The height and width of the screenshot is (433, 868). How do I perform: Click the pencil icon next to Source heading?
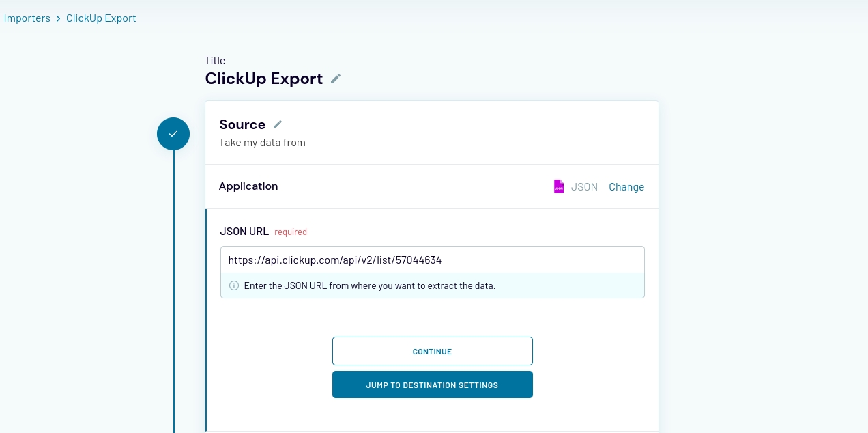pos(278,124)
